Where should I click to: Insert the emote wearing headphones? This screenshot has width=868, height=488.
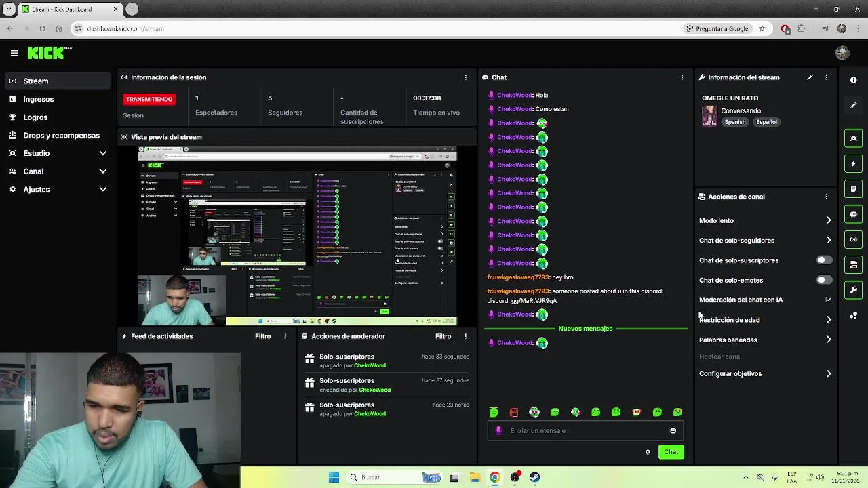[534, 412]
